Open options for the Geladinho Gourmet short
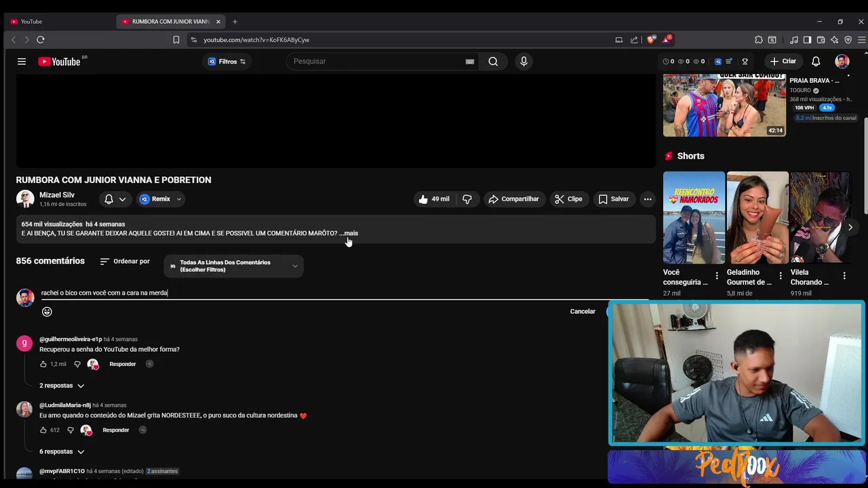The height and width of the screenshot is (488, 868). pyautogui.click(x=781, y=276)
